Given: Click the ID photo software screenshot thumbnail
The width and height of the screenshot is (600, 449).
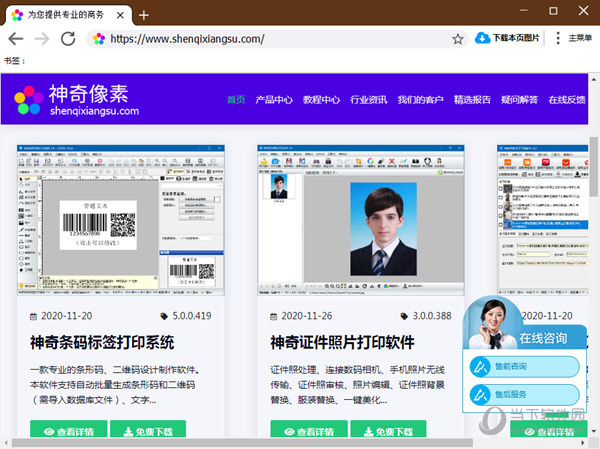Looking at the screenshot, I should coord(364,221).
